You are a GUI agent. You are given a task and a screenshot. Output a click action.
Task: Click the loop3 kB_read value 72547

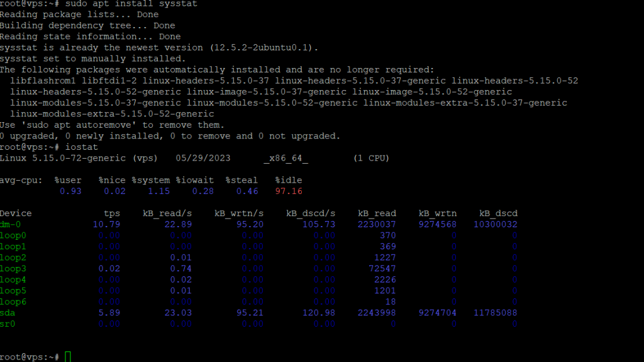coord(382,269)
